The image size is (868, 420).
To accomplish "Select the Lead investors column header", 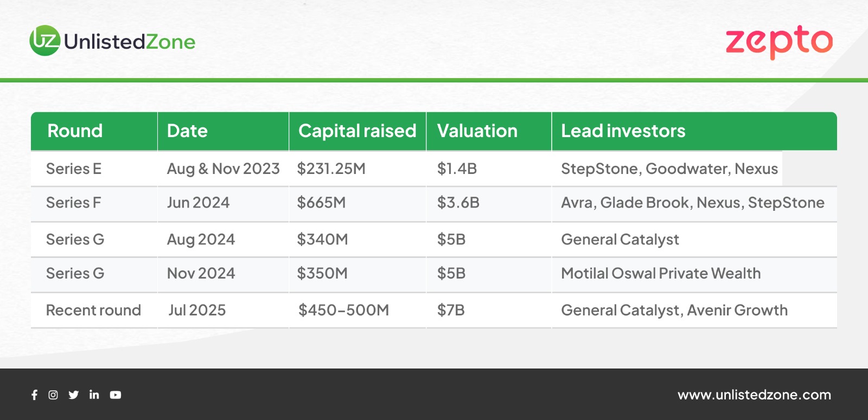I will click(x=623, y=131).
